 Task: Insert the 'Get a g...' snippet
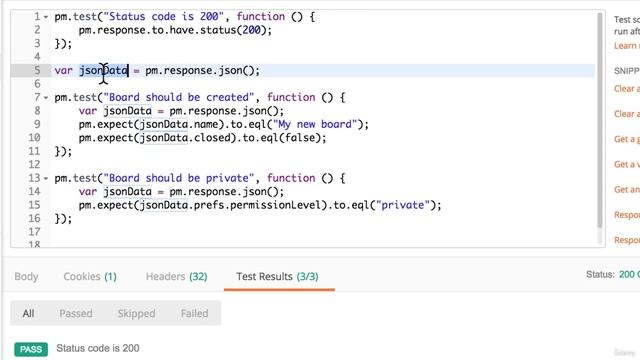tap(627, 139)
